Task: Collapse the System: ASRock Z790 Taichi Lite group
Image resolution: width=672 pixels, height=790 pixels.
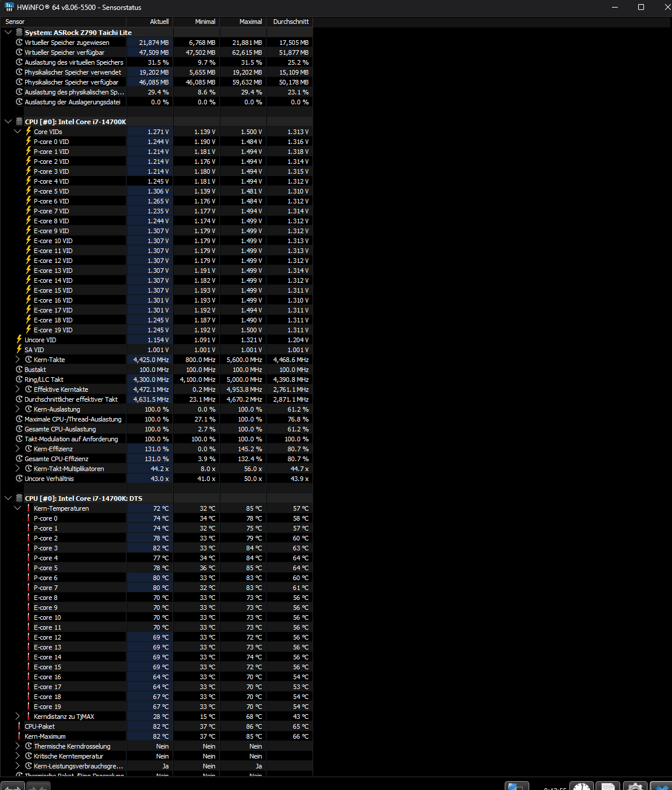Action: point(8,33)
